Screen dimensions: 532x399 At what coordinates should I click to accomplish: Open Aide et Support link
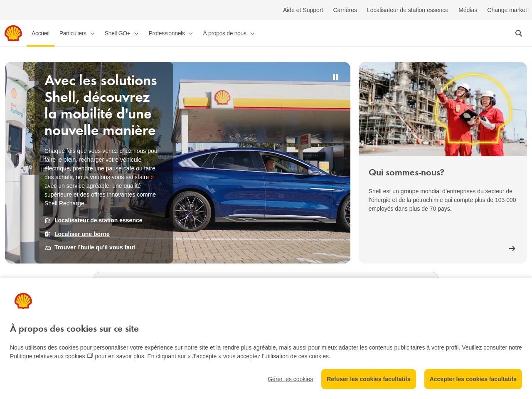pos(303,10)
